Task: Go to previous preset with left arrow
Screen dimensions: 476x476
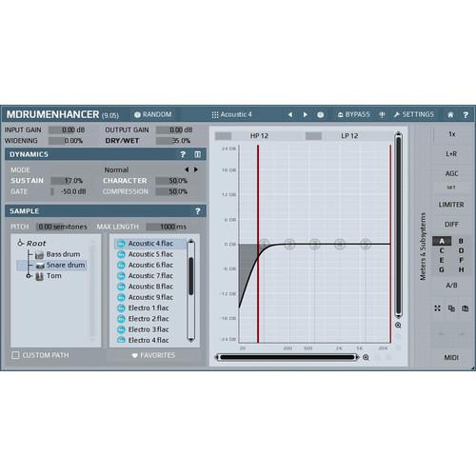Action: (x=290, y=114)
